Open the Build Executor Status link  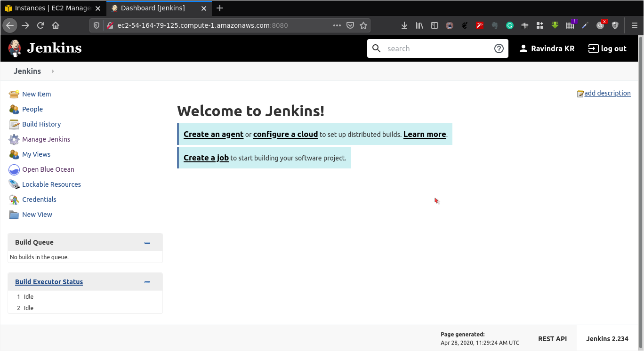(49, 282)
